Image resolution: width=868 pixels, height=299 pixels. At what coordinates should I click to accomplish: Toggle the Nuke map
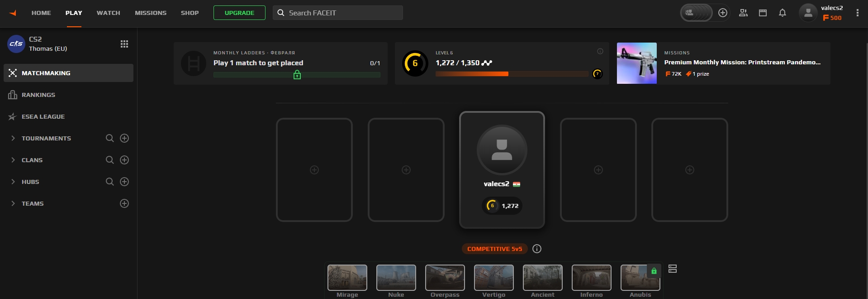click(396, 278)
